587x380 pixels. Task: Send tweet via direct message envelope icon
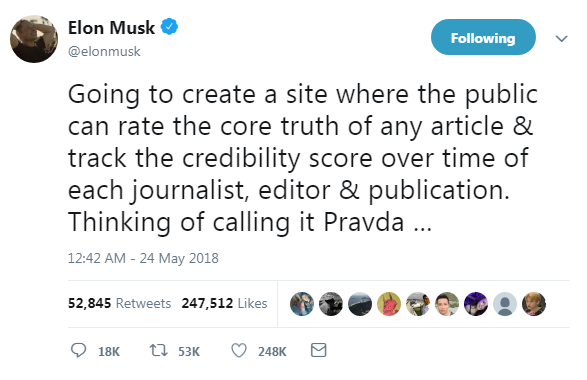pyautogui.click(x=319, y=350)
